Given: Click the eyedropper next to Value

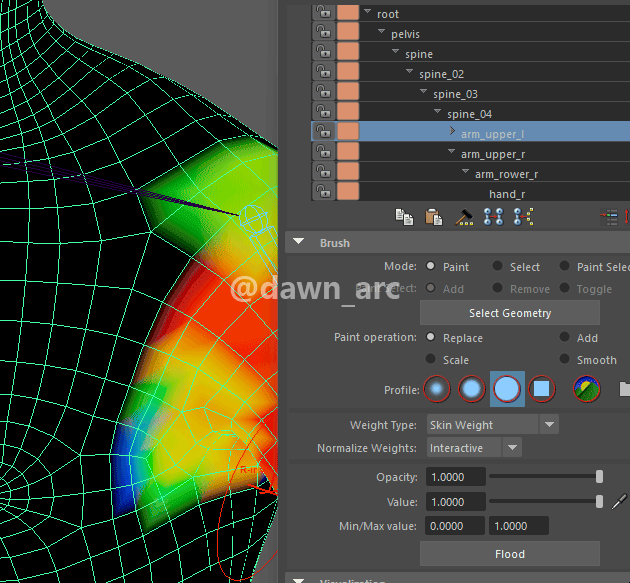Looking at the screenshot, I should pyautogui.click(x=619, y=502).
